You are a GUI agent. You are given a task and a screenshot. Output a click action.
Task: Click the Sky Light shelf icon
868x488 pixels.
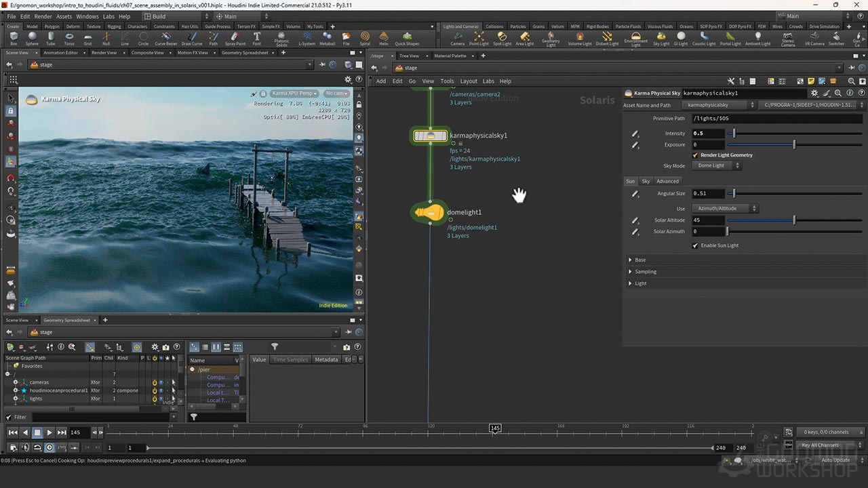pyautogui.click(x=661, y=38)
